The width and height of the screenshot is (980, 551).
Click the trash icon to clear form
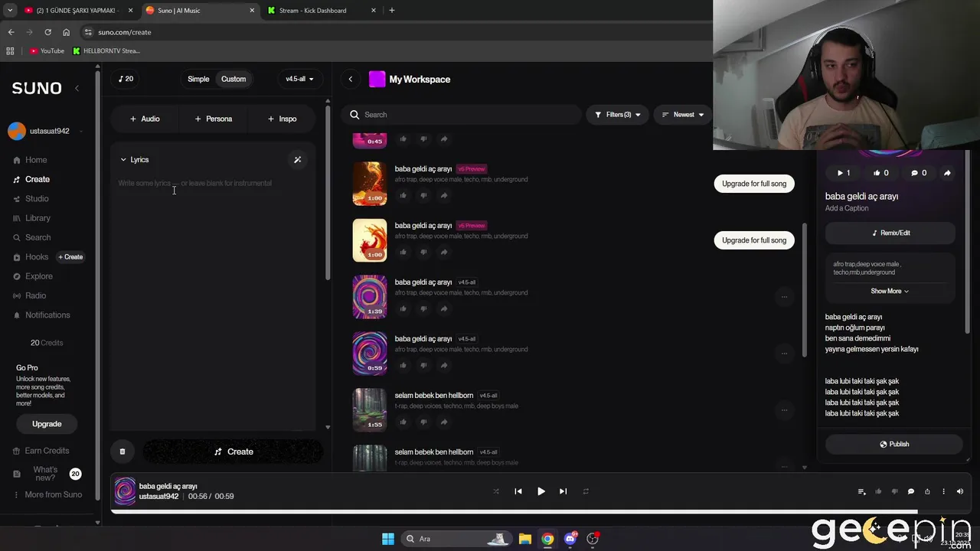(x=122, y=452)
